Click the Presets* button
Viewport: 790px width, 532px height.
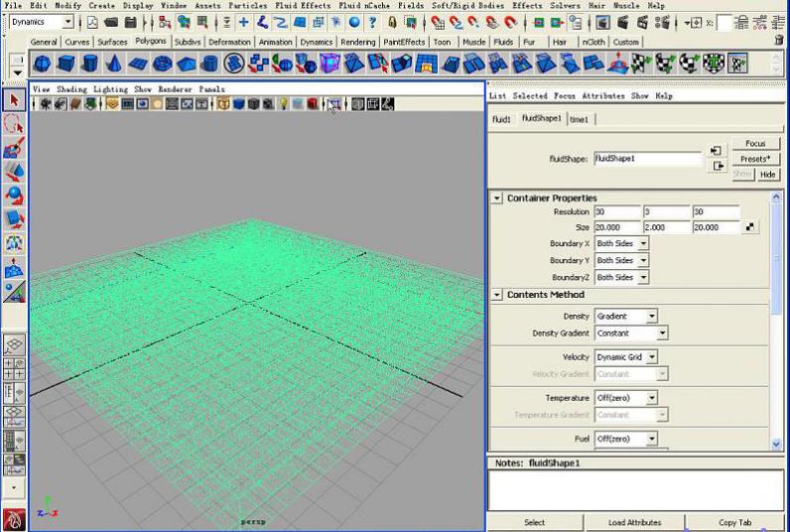click(x=755, y=159)
